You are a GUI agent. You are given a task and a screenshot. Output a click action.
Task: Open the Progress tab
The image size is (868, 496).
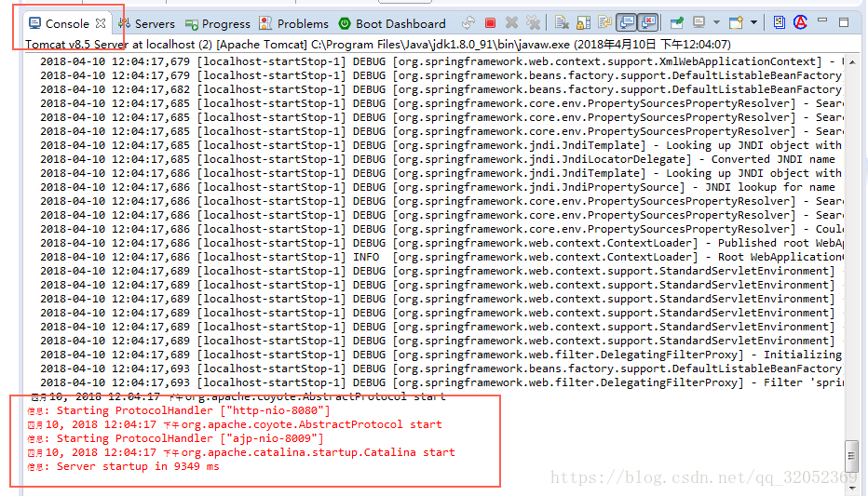(x=218, y=24)
